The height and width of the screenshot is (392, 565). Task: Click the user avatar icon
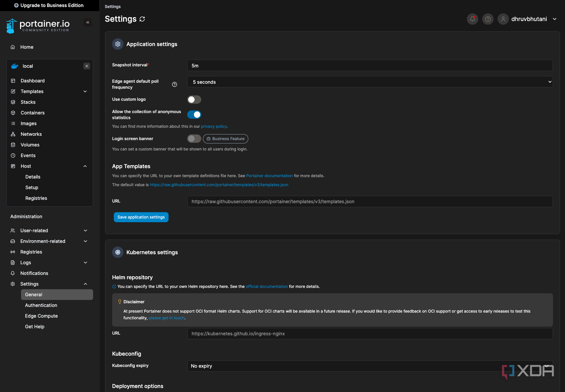click(503, 19)
